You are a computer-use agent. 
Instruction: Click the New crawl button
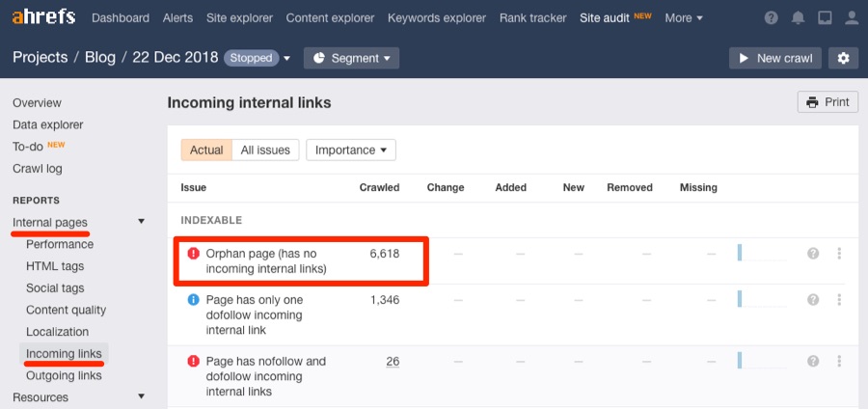776,58
